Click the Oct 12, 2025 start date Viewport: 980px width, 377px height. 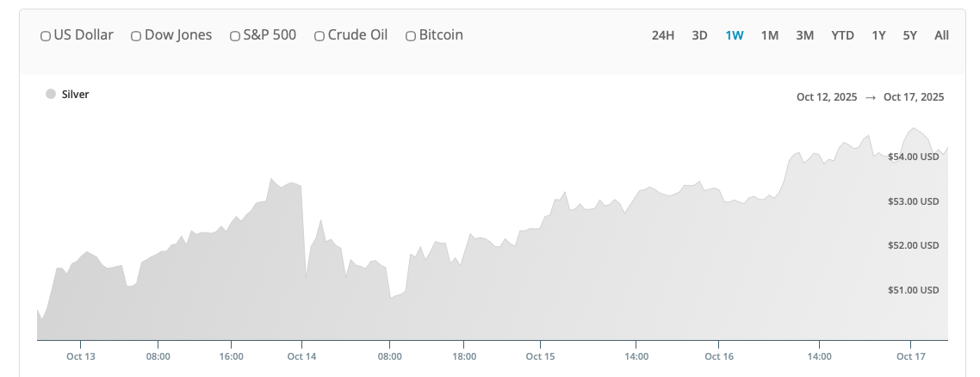pyautogui.click(x=827, y=97)
